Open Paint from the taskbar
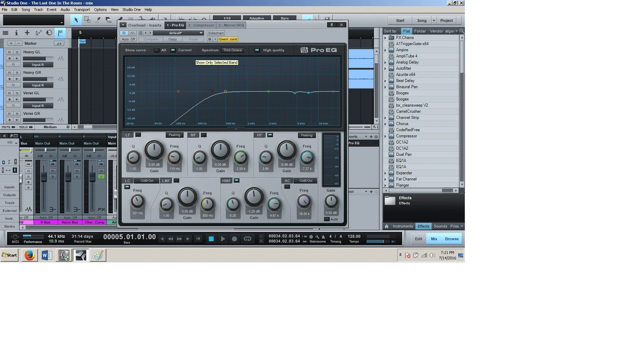The image size is (644, 341). tap(98, 255)
